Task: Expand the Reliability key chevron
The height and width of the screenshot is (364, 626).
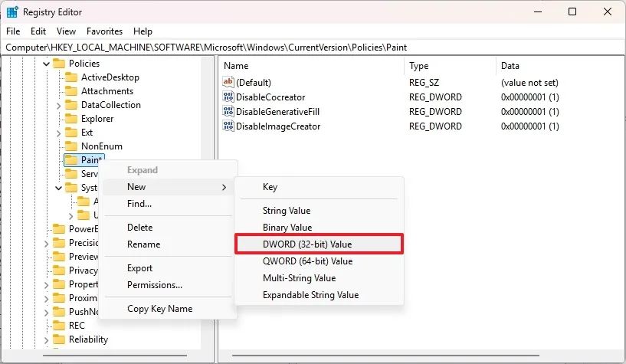Action: point(47,339)
